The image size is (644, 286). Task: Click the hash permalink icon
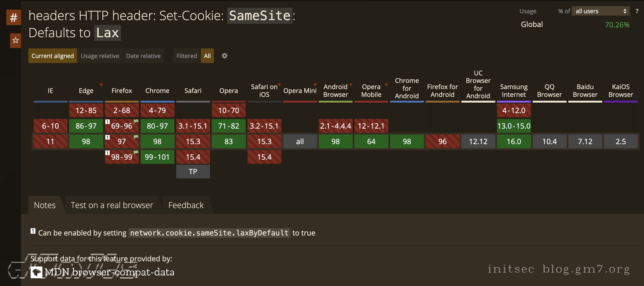pos(13,18)
